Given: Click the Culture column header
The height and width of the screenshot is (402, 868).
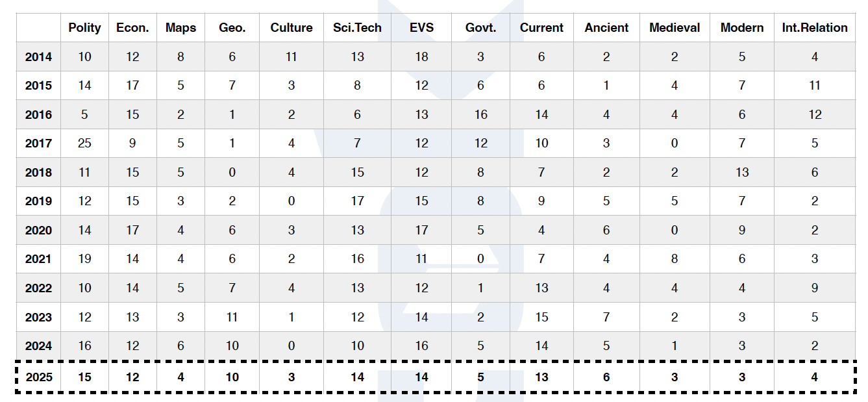Looking at the screenshot, I should pyautogui.click(x=291, y=28).
